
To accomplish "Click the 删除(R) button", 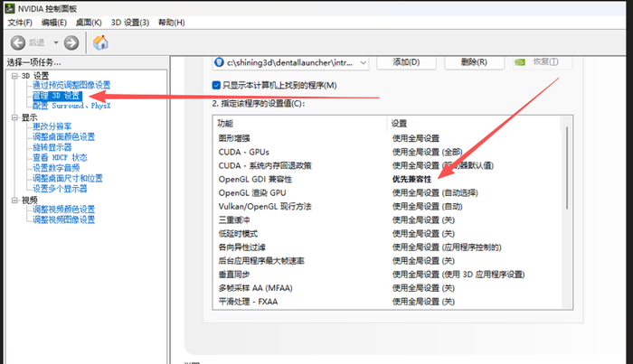I will pyautogui.click(x=474, y=62).
